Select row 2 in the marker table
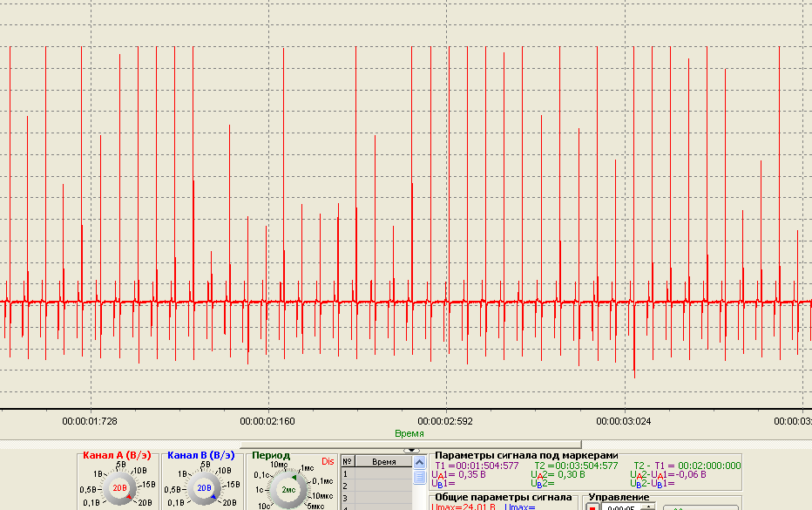 [376, 486]
